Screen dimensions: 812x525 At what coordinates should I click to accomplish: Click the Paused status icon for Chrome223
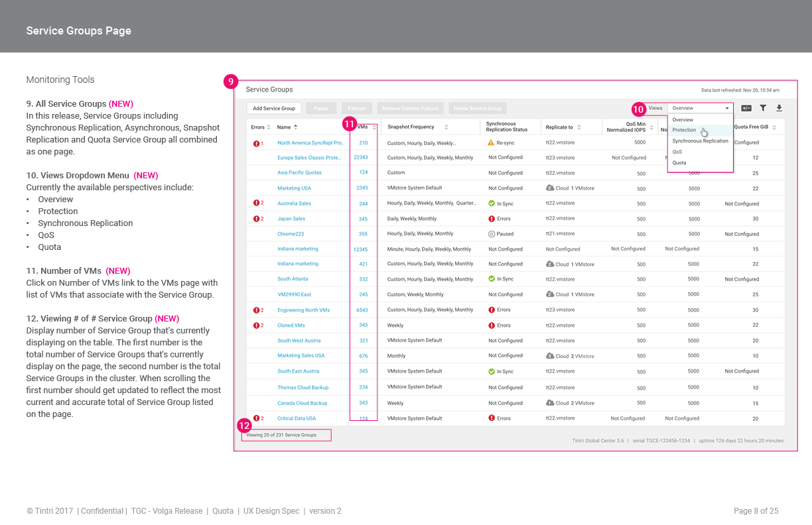pyautogui.click(x=492, y=234)
